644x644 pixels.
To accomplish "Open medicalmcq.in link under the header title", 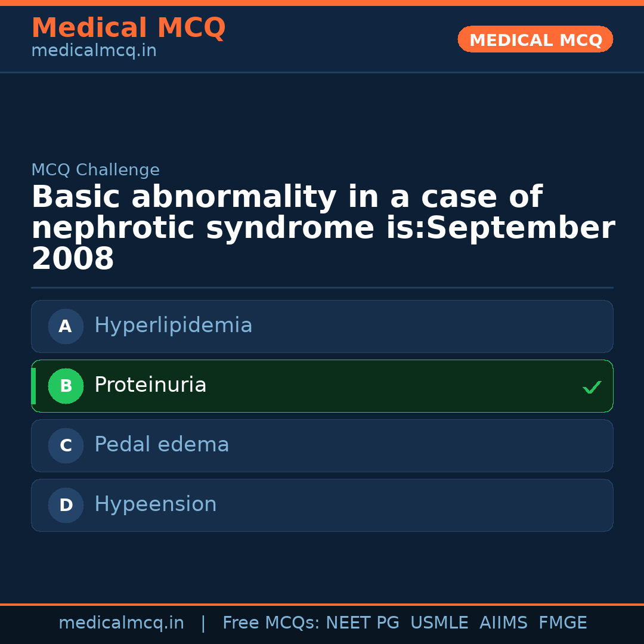I will (94, 51).
